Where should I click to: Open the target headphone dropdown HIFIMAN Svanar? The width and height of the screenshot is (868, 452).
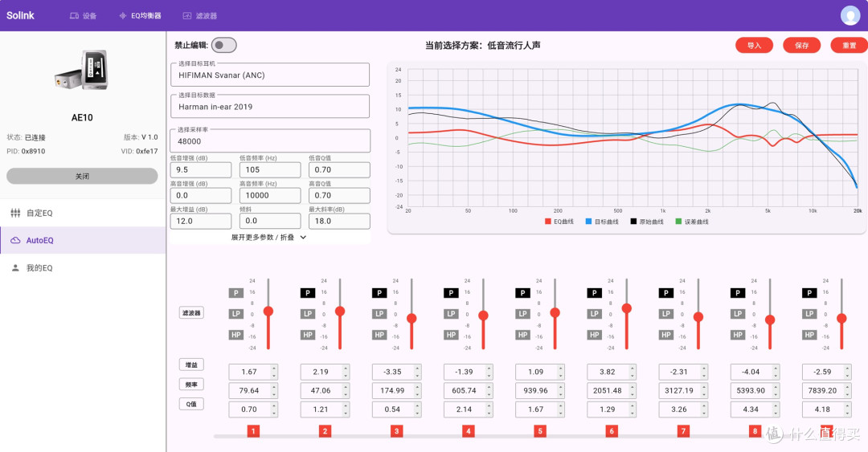pyautogui.click(x=270, y=75)
